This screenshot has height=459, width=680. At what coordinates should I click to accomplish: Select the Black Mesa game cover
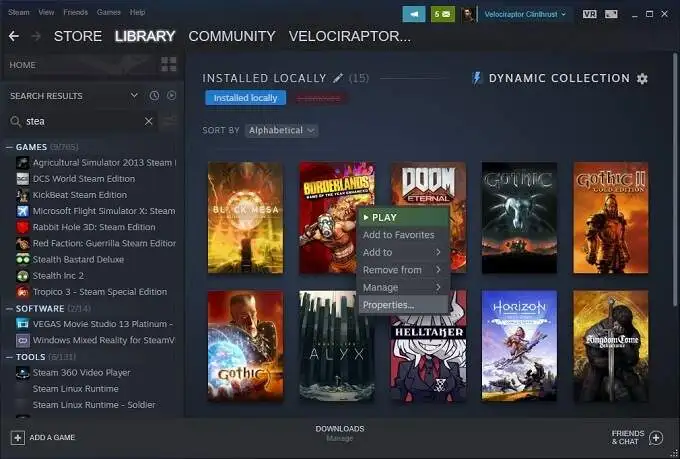click(x=245, y=218)
